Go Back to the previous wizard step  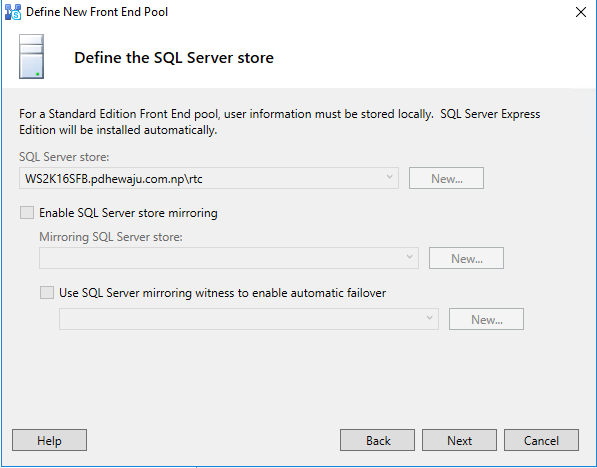[x=377, y=440]
